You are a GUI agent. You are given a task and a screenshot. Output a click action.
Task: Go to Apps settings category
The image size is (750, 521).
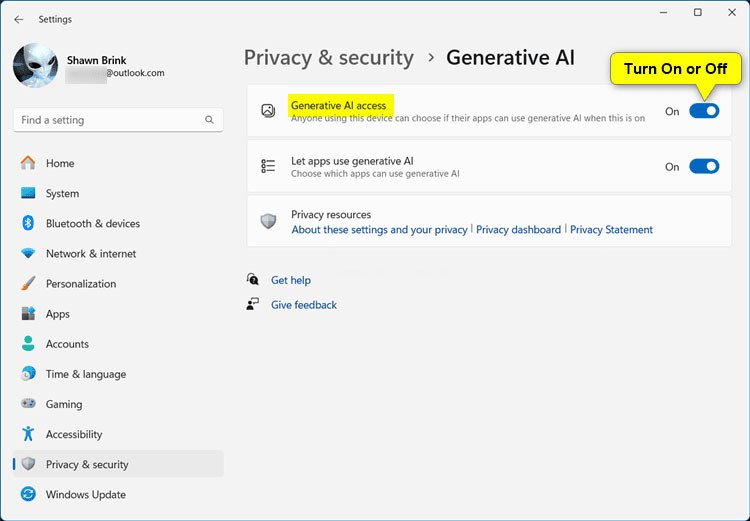pyautogui.click(x=58, y=314)
